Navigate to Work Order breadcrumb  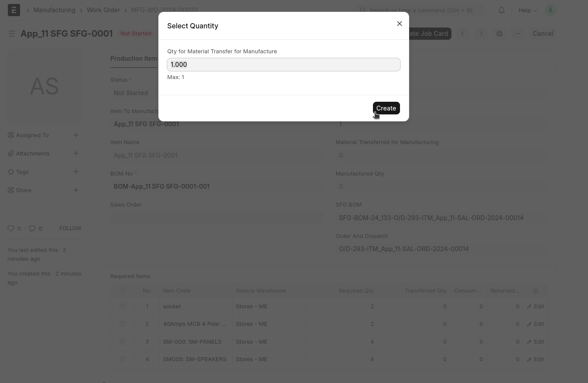coord(103,10)
